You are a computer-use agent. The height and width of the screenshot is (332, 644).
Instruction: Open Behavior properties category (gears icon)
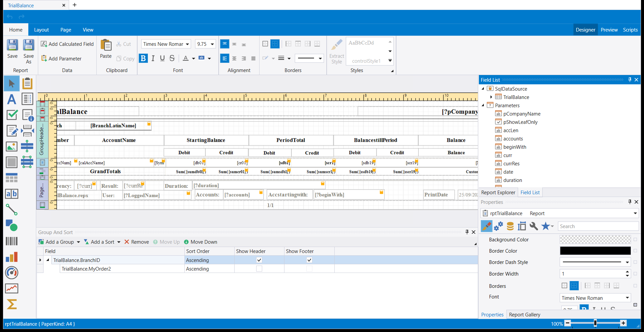point(498,226)
